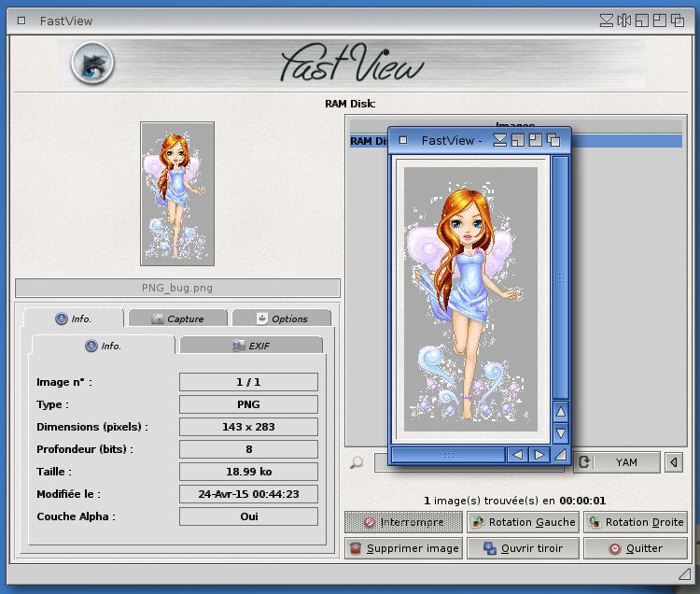Screen dimensions: 700x594
Task: Open the drawer with Ouvrir tiroir
Action: coord(523,548)
